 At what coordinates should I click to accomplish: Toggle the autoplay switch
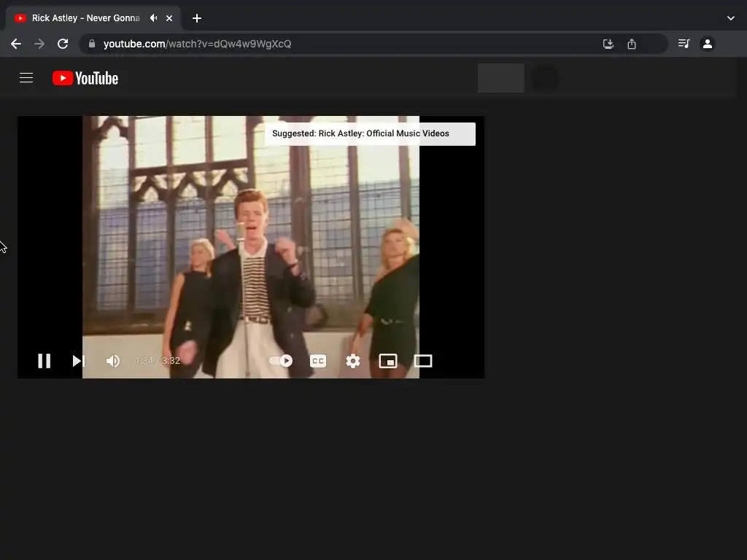coord(281,361)
